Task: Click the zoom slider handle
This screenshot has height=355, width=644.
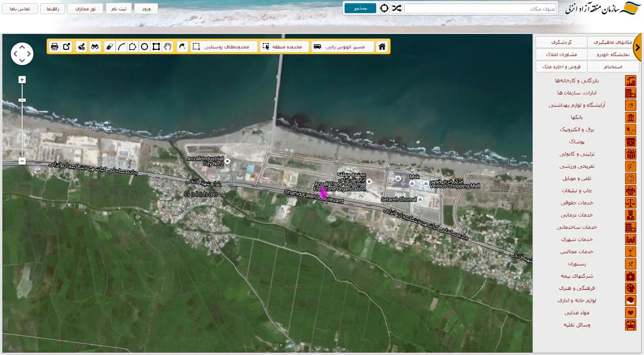Action: click(x=22, y=100)
